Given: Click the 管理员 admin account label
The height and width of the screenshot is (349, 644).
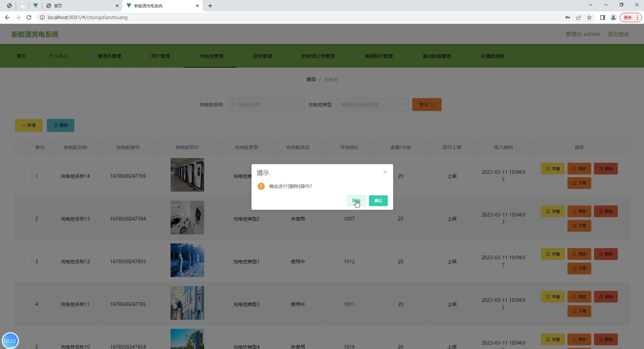Looking at the screenshot, I should click(x=583, y=34).
